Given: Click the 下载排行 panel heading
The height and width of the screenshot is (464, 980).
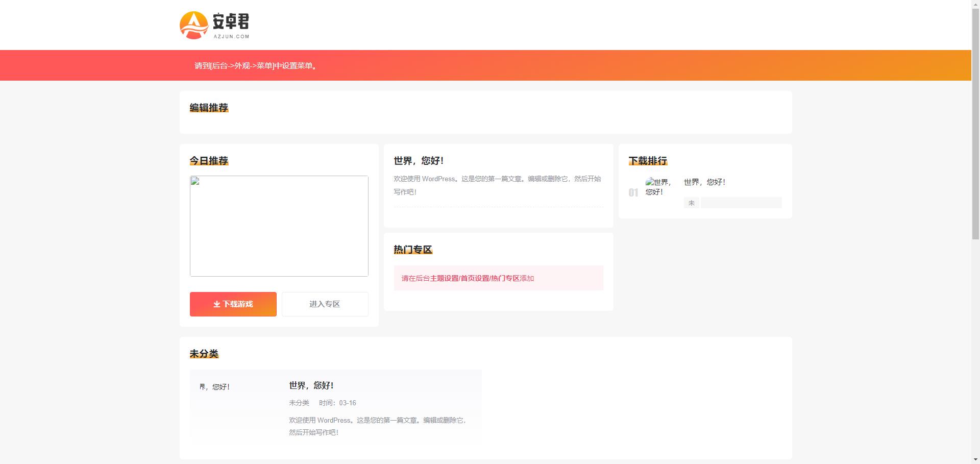Looking at the screenshot, I should click(648, 161).
